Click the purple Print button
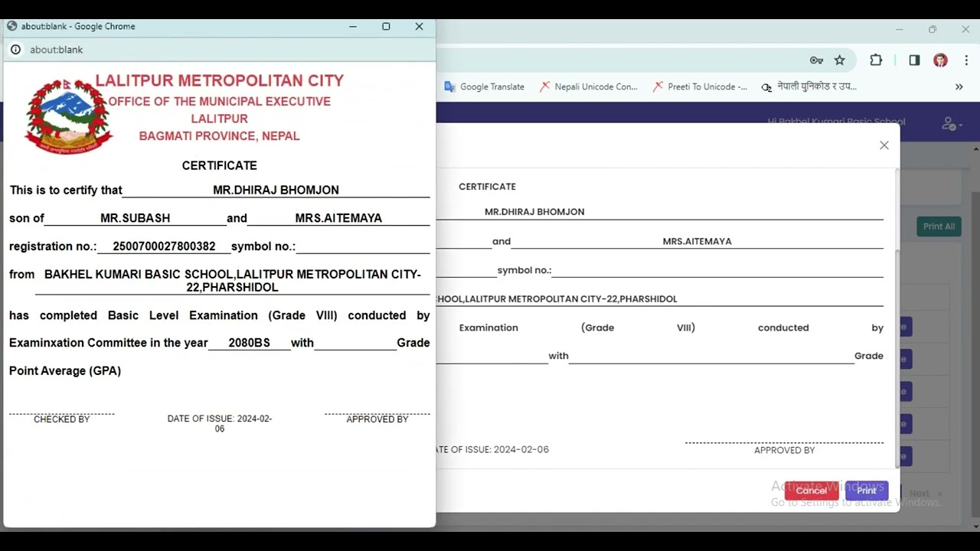The height and width of the screenshot is (551, 980). coord(867,491)
